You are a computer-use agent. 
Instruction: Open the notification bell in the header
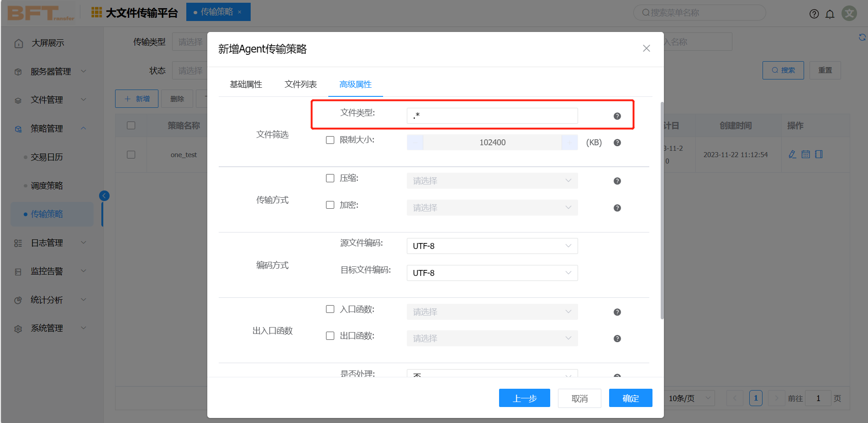point(830,14)
